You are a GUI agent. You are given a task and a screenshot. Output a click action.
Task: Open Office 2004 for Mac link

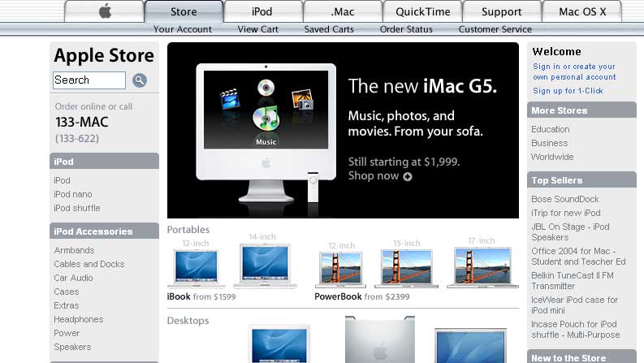578,257
